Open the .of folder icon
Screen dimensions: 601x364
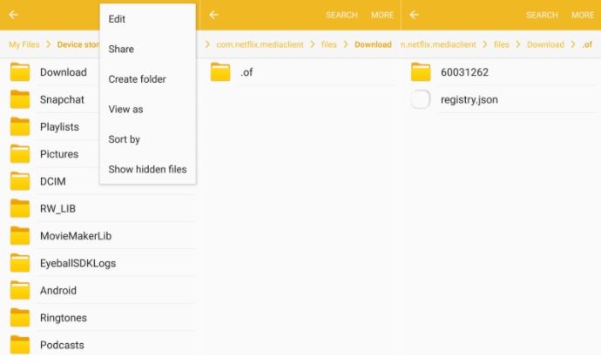tap(220, 72)
